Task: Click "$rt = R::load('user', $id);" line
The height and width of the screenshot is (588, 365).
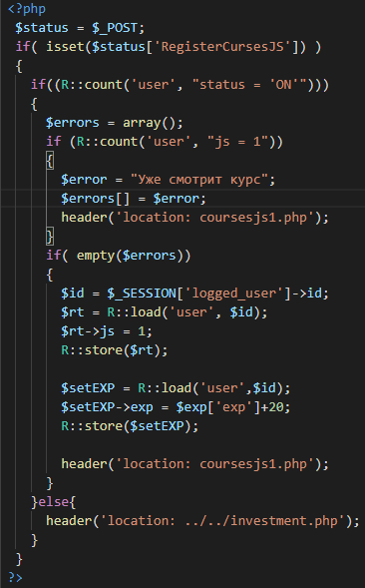Action: (x=165, y=312)
